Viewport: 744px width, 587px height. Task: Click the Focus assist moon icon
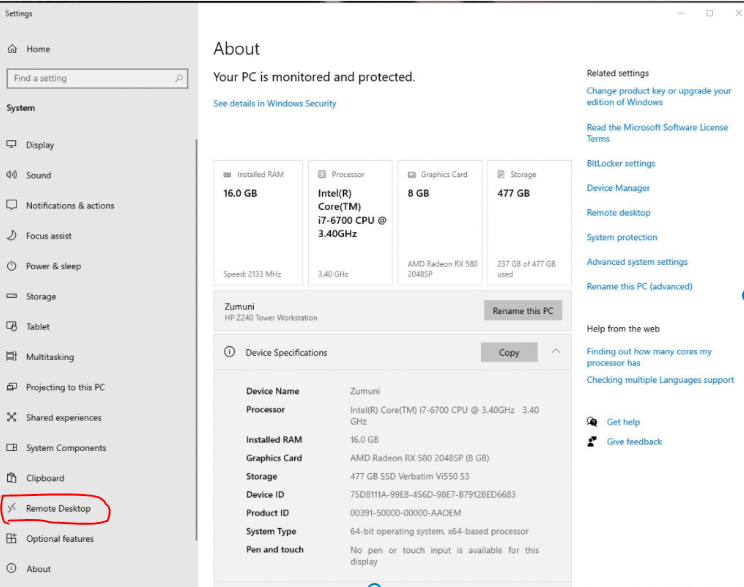[x=11, y=235]
